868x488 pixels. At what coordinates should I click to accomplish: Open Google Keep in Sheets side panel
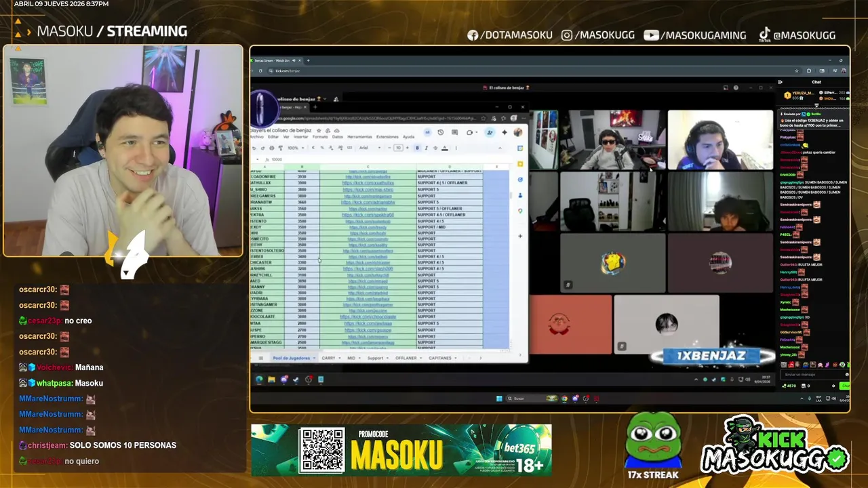pos(520,163)
